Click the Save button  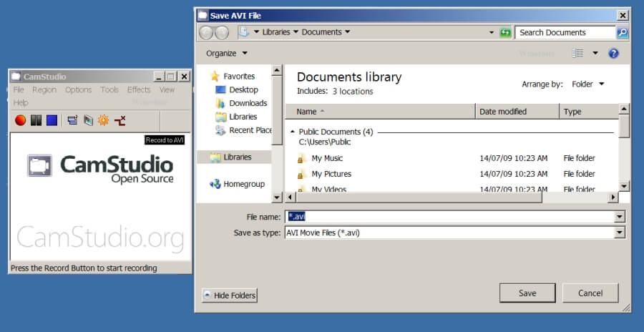527,293
